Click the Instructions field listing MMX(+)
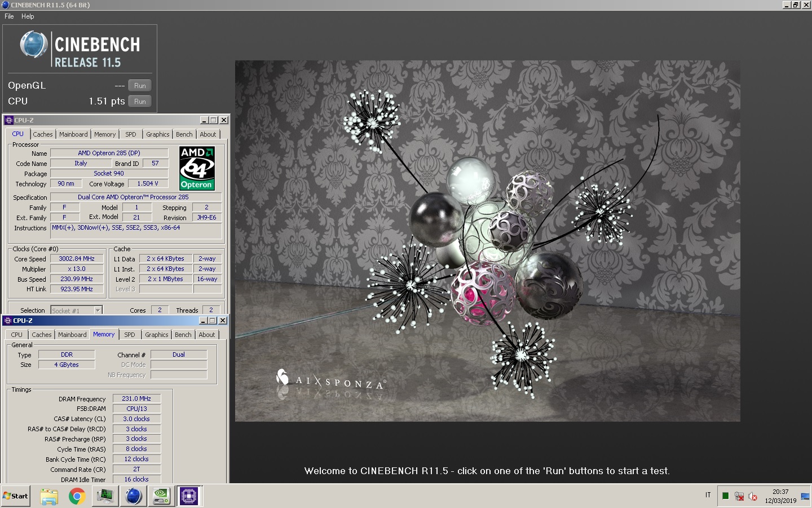The width and height of the screenshot is (812, 508). tap(136, 231)
